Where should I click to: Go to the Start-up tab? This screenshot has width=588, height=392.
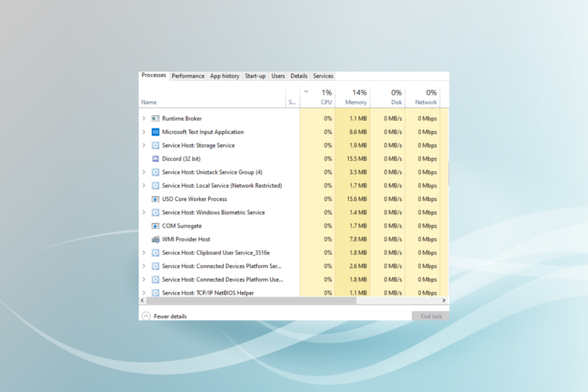[255, 76]
